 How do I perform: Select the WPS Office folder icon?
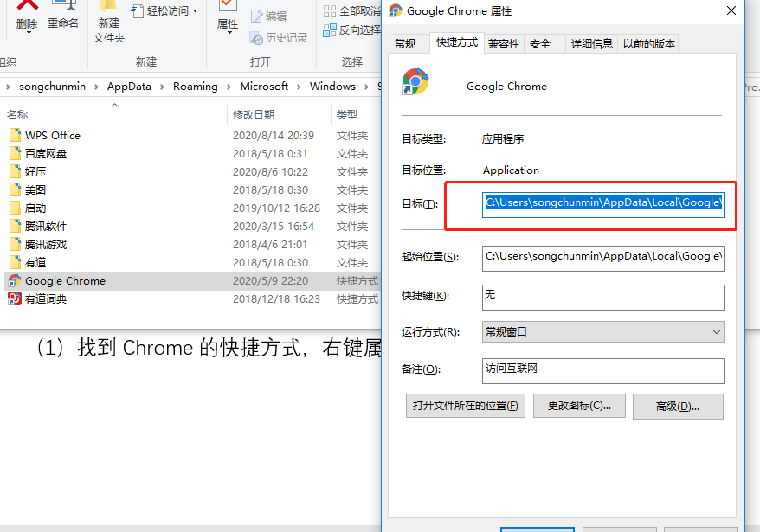tap(15, 135)
